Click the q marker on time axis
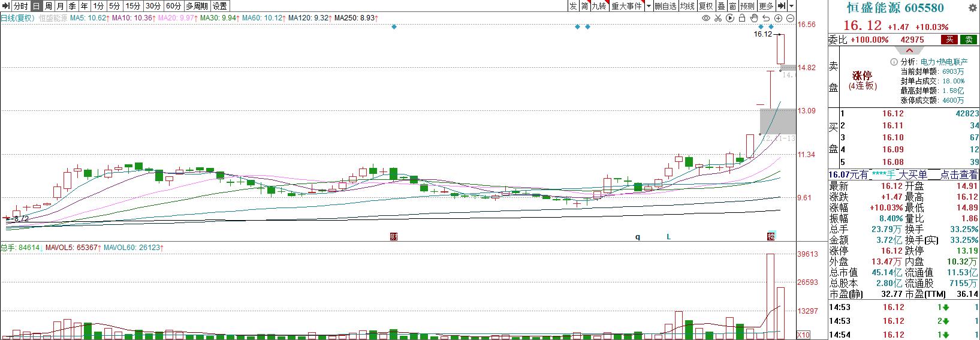 pyautogui.click(x=638, y=237)
